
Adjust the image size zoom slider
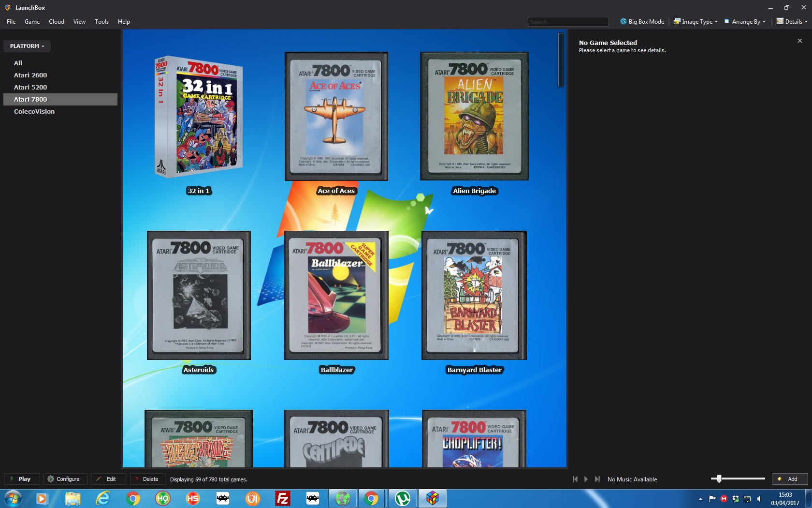click(719, 478)
